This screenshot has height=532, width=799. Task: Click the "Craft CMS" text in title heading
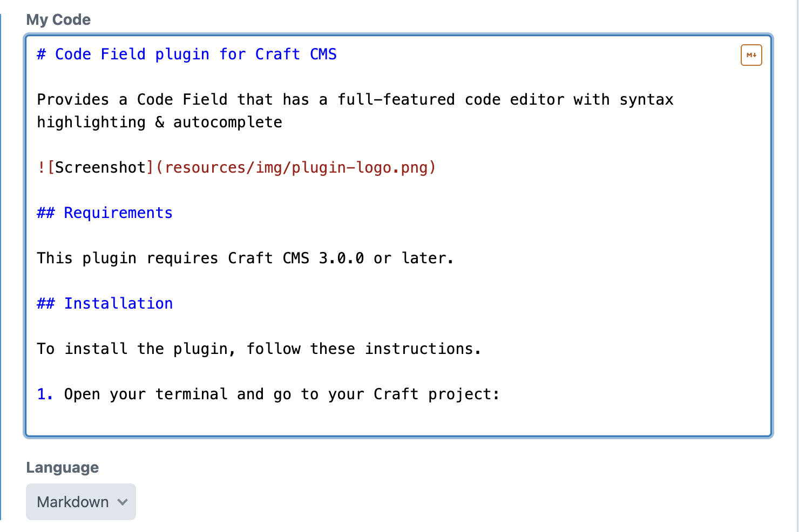[x=296, y=54]
